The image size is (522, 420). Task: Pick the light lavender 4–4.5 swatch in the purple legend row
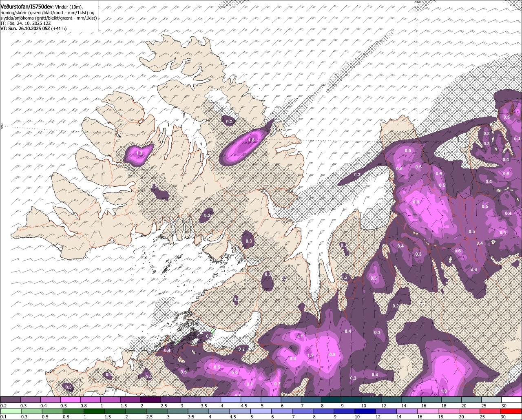click(231, 400)
